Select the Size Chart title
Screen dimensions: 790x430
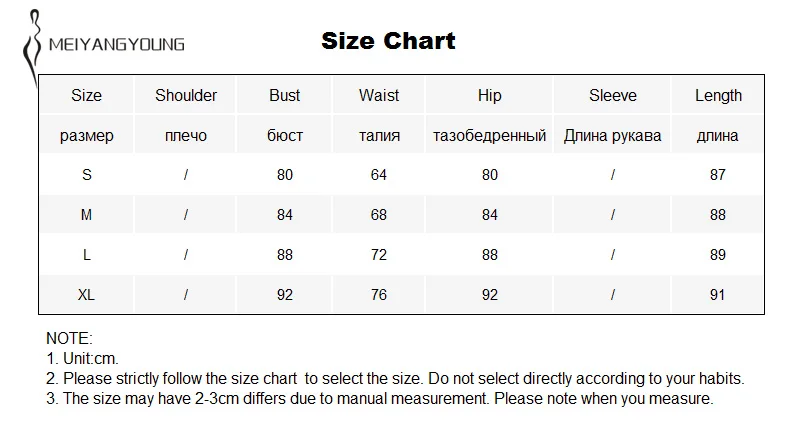click(388, 41)
